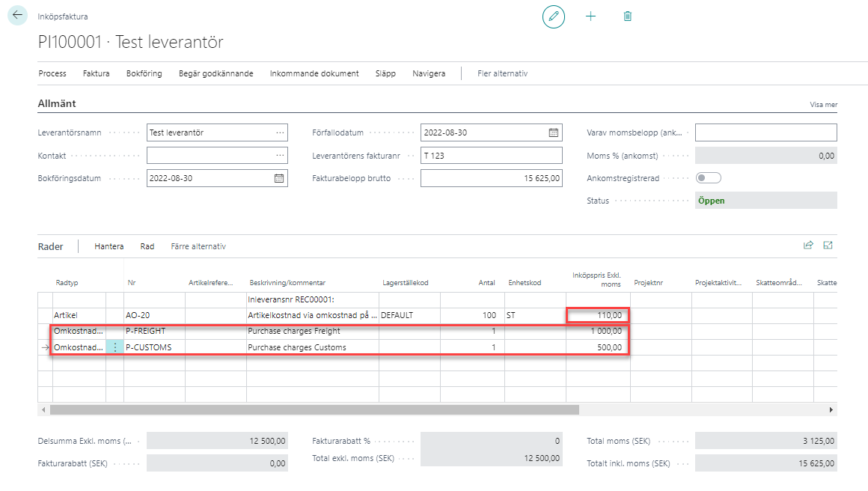Screen dimensions: 868x491
Task: Open the Förfallodatum calendar picker
Action: point(554,133)
